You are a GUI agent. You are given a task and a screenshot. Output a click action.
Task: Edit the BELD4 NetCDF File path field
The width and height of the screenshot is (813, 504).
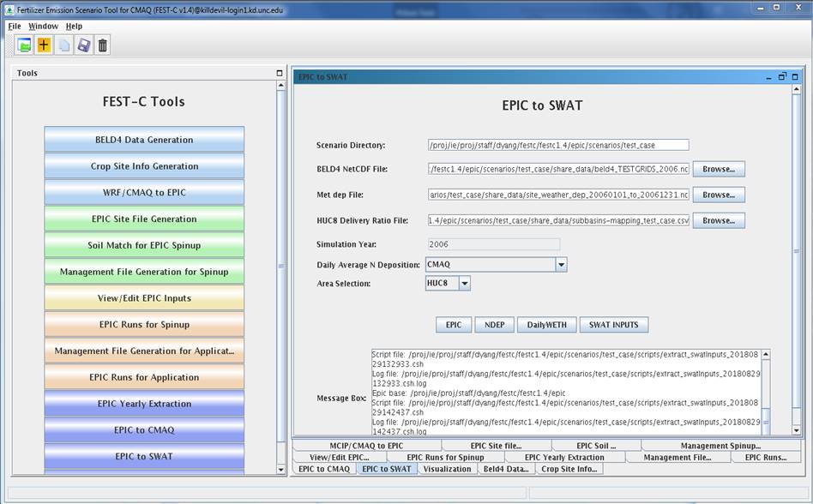pyautogui.click(x=558, y=169)
